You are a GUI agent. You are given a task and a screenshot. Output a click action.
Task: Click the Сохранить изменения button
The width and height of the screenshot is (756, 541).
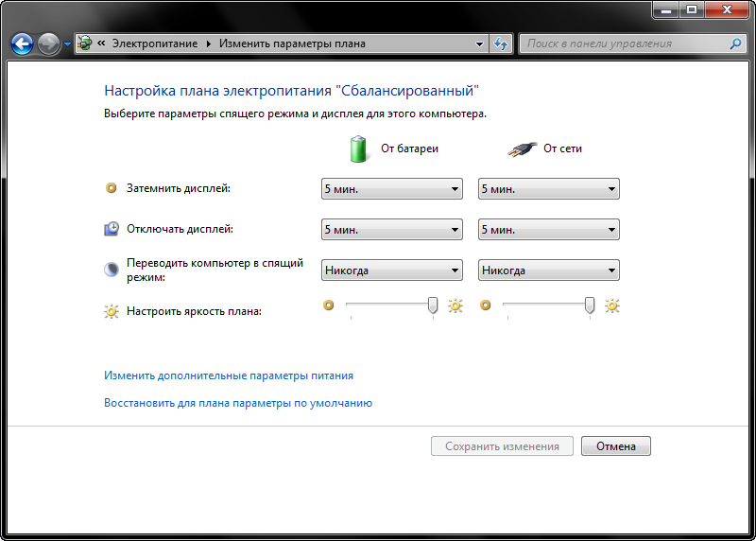pos(502,445)
